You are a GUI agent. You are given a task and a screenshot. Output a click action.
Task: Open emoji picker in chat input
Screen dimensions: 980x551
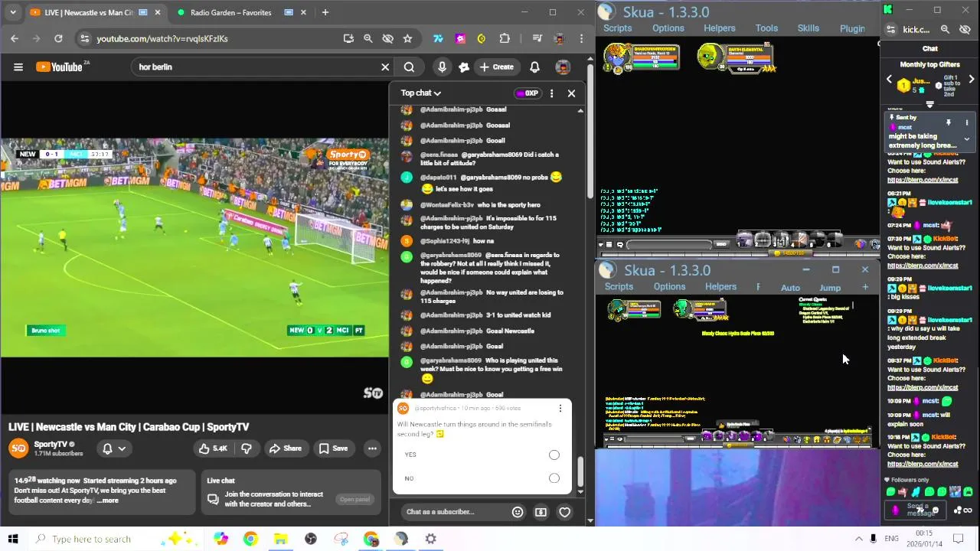coord(518,512)
